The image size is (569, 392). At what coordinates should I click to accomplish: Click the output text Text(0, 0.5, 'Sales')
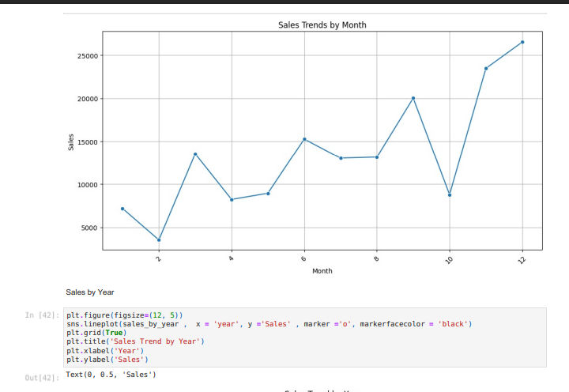pos(111,374)
